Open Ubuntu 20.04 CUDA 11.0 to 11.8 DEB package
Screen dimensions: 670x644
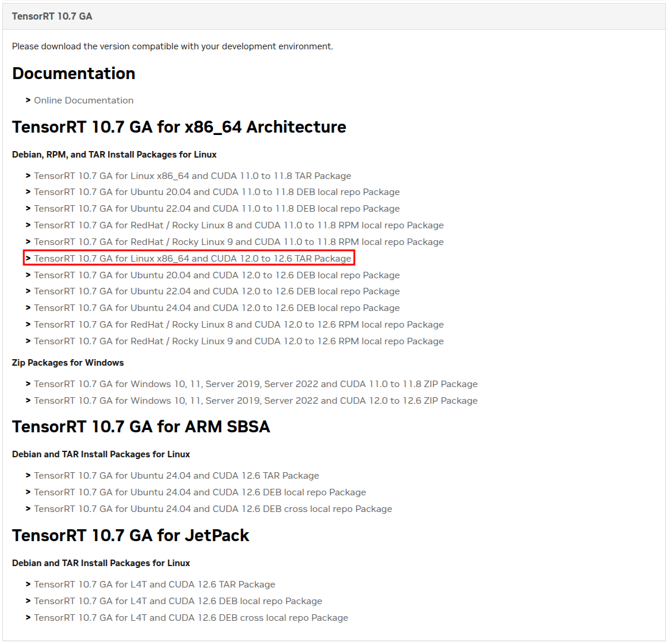point(217,192)
